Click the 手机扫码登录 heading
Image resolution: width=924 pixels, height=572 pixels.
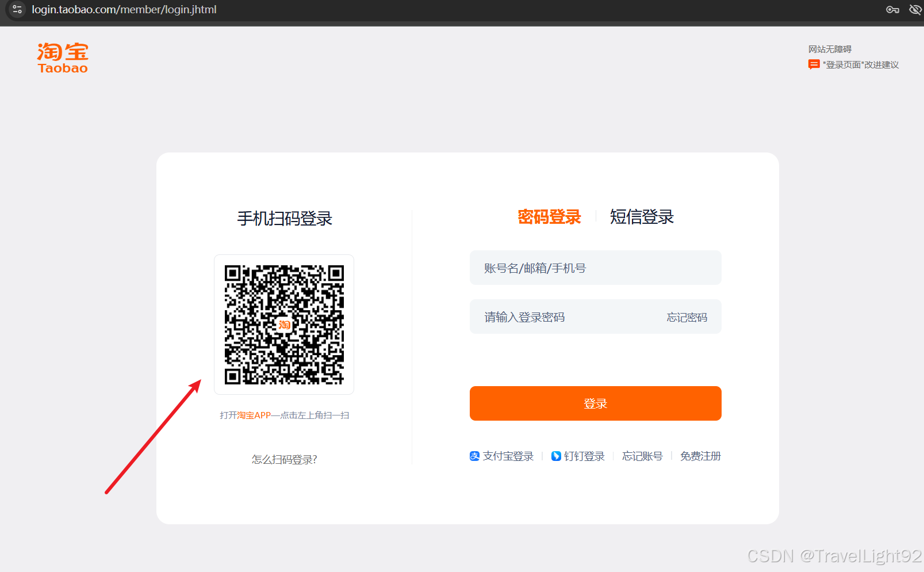pyautogui.click(x=285, y=219)
